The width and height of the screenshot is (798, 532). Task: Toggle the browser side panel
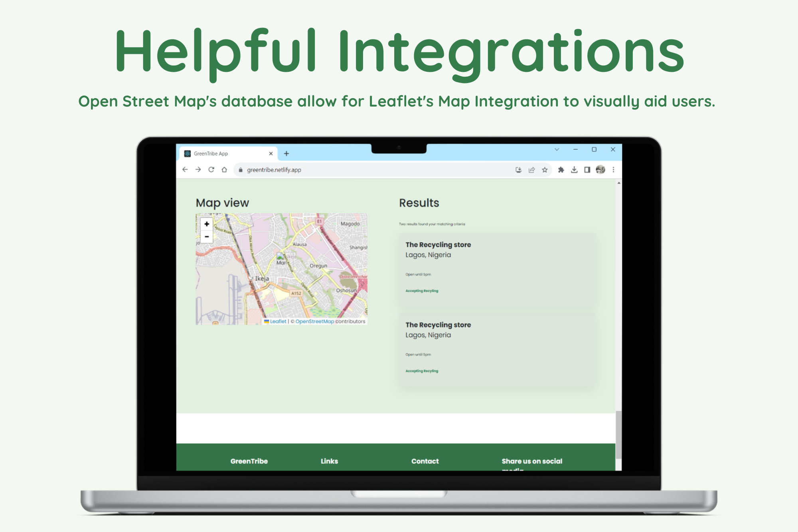587,170
